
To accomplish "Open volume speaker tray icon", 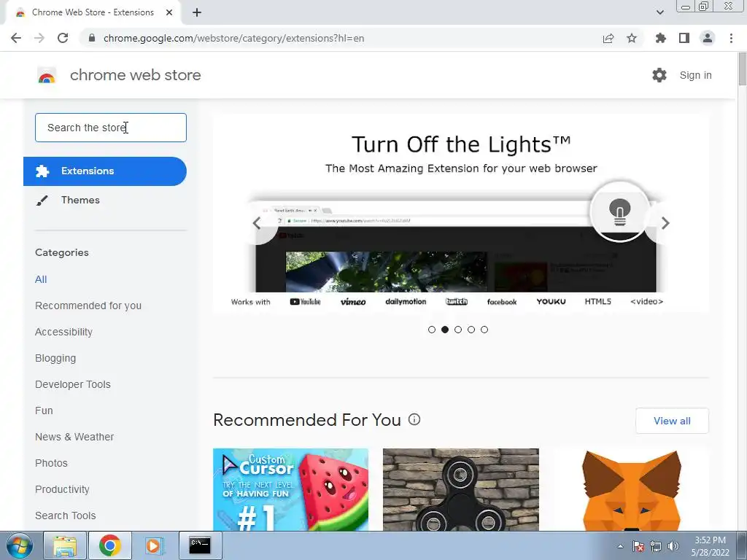I will (673, 546).
